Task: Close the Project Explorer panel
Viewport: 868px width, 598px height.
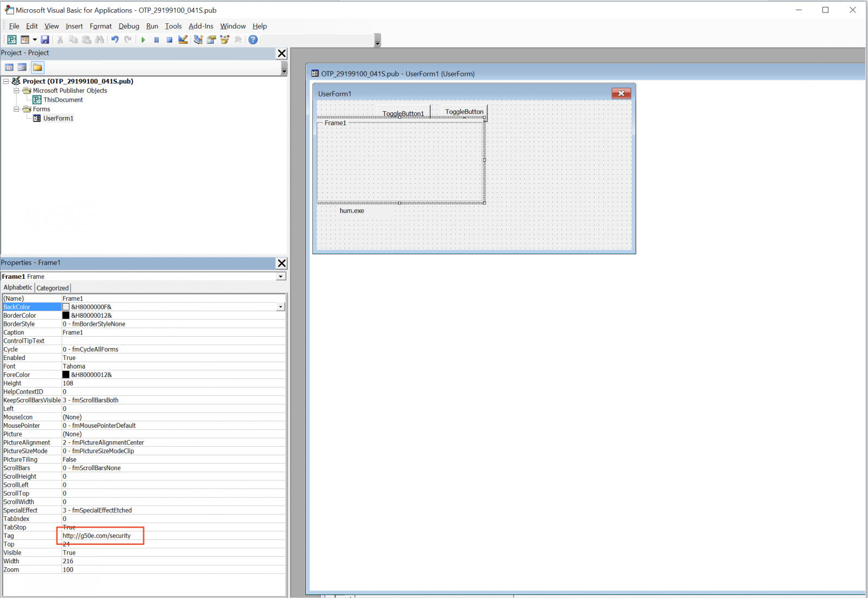Action: pyautogui.click(x=282, y=53)
